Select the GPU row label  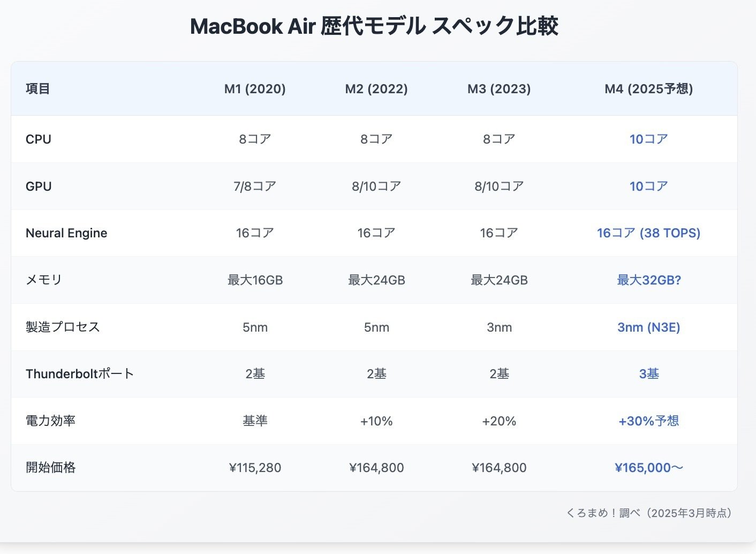(38, 186)
